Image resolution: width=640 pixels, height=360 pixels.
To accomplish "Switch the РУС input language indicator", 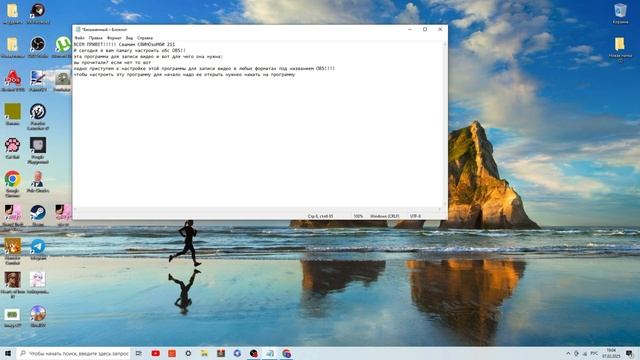I will (595, 353).
